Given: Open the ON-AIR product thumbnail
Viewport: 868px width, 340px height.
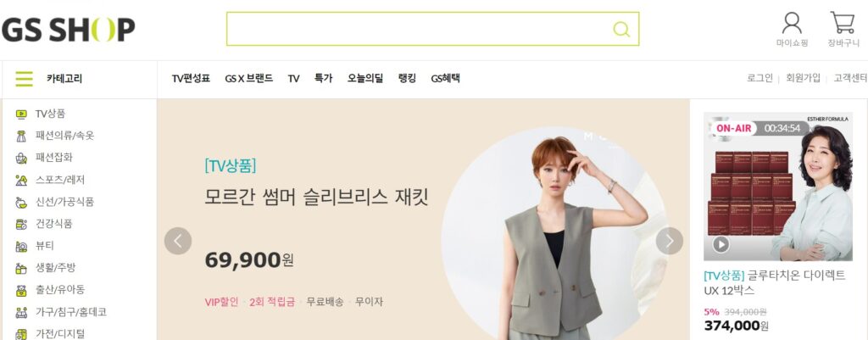Looking at the screenshot, I should coord(778,187).
